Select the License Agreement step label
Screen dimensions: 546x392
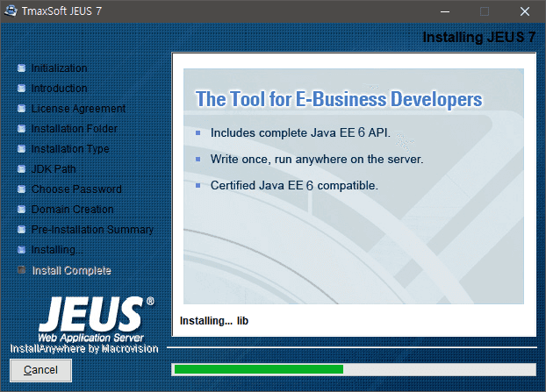pyautogui.click(x=78, y=109)
